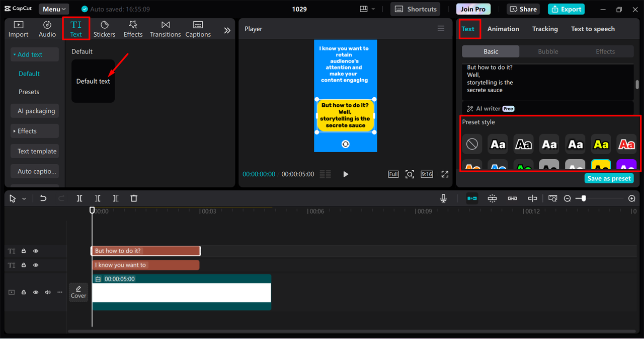Screen dimensions: 644x339
Task: Click the Join Pro button
Action: point(473,9)
